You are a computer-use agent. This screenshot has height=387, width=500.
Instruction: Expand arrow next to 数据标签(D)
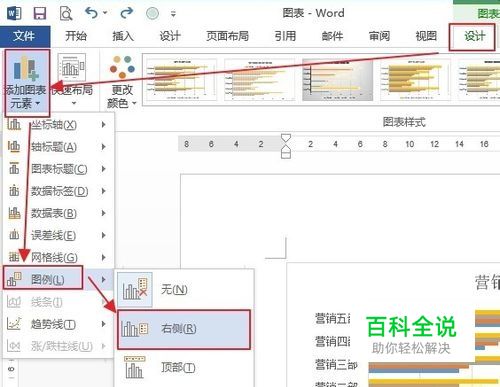(104, 191)
